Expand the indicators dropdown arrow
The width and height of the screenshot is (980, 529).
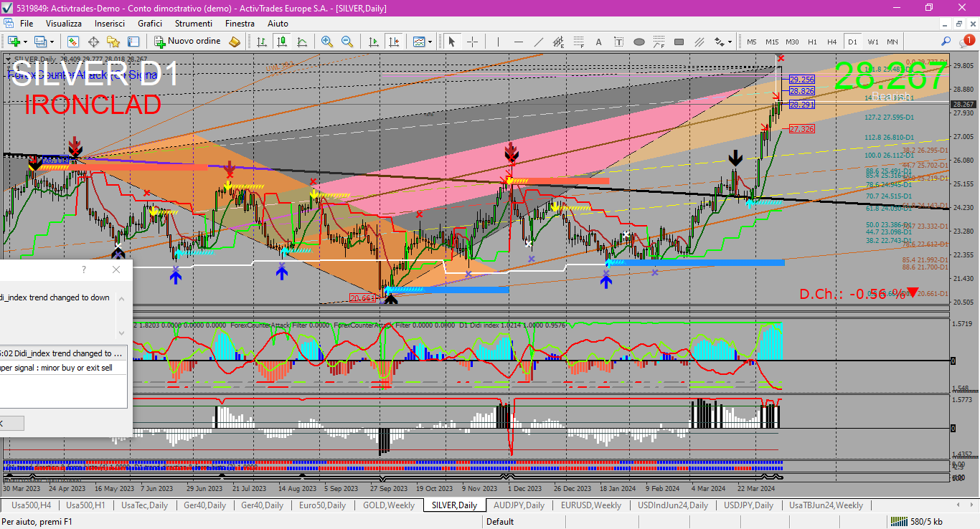click(x=430, y=42)
